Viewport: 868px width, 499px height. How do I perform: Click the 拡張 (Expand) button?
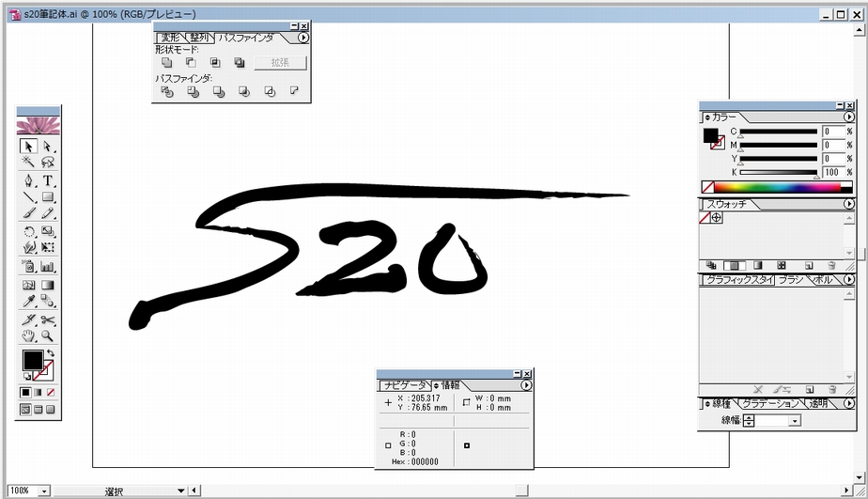280,63
